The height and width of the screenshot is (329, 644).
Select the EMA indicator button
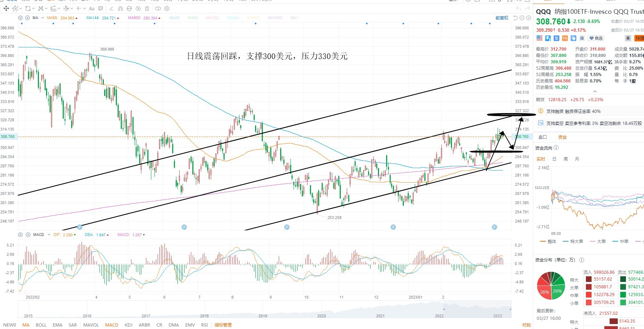[57, 325]
